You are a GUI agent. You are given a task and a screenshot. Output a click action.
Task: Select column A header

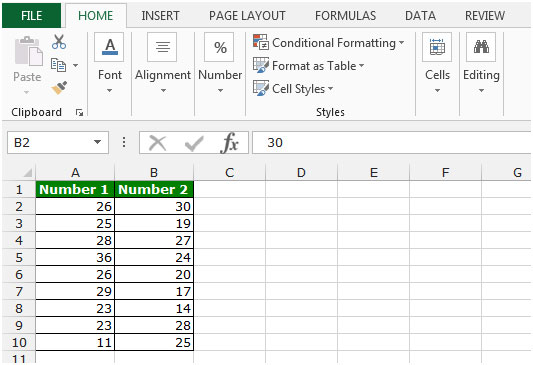click(x=75, y=173)
